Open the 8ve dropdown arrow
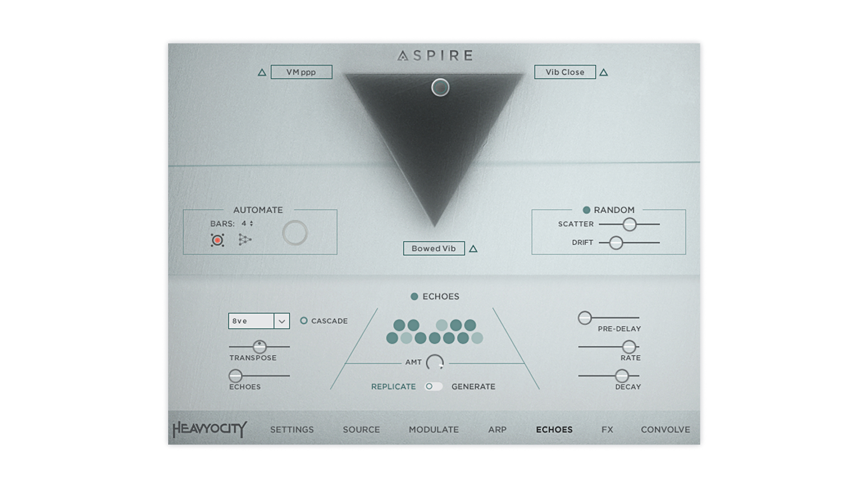This screenshot has height=488, width=868. pyautogui.click(x=282, y=321)
